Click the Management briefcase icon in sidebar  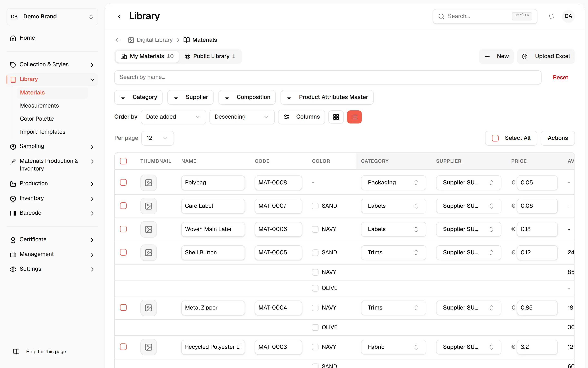click(x=13, y=254)
